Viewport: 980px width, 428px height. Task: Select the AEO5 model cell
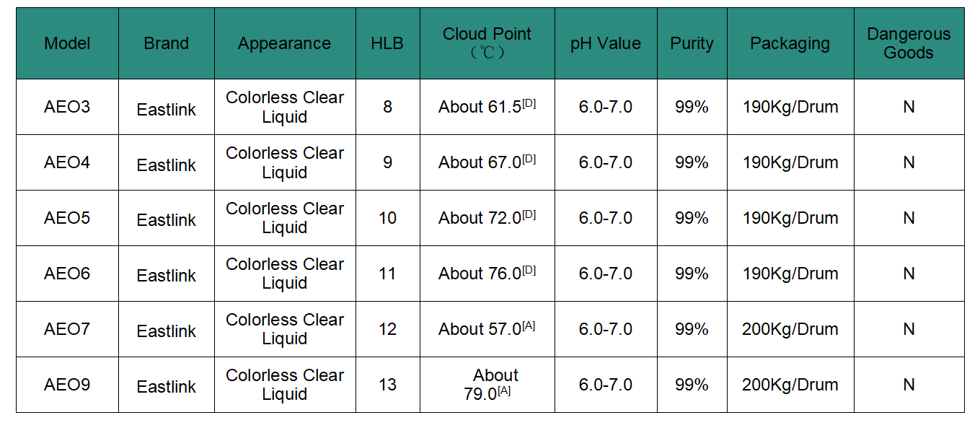[x=67, y=218]
